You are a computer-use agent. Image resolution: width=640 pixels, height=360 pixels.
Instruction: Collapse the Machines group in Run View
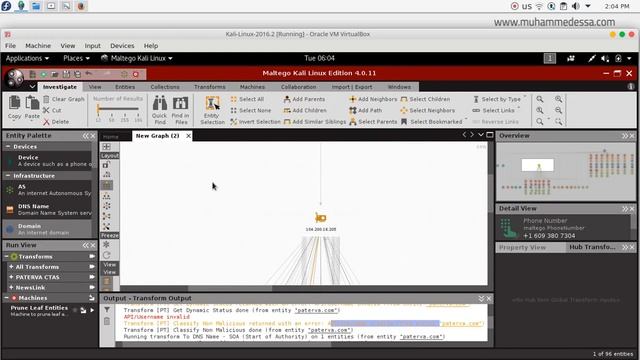pos(7,298)
